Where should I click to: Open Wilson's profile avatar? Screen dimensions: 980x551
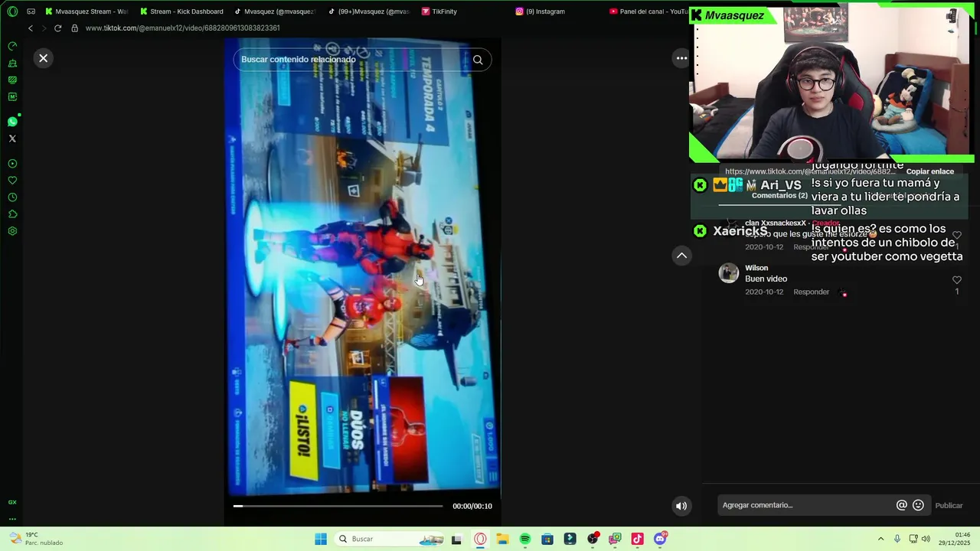[729, 273]
